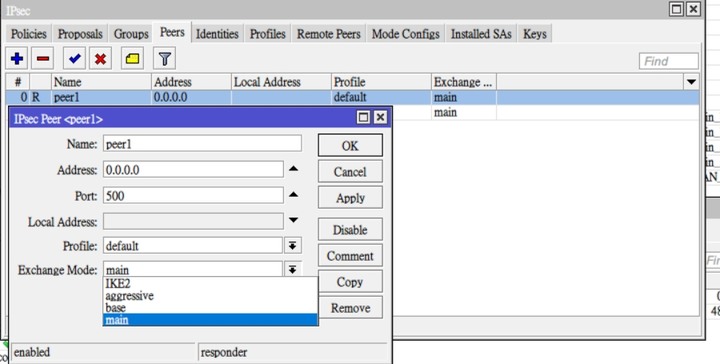The width and height of the screenshot is (720, 364).
Task: Switch to the Policies tab
Action: [28, 34]
